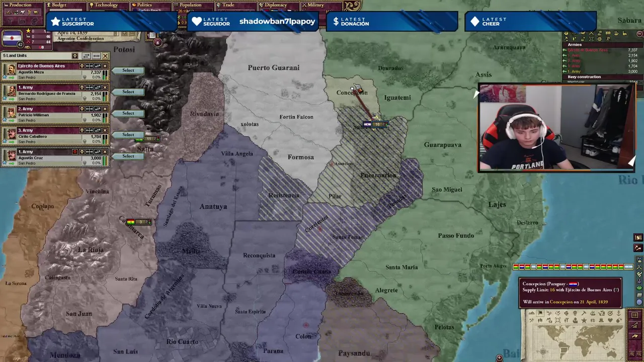The width and height of the screenshot is (644, 362).
Task: Open leader portrait of Agustín Meza
Action: tap(11, 69)
